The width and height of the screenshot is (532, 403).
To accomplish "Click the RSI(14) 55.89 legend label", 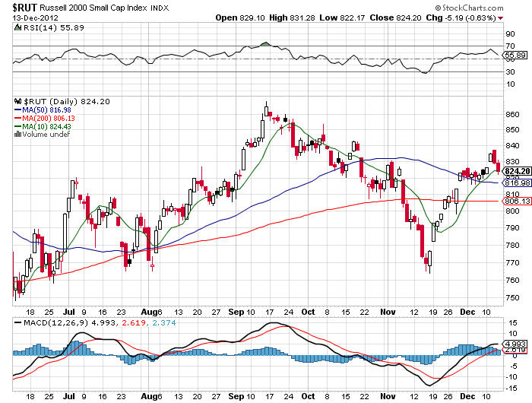I will (x=54, y=28).
